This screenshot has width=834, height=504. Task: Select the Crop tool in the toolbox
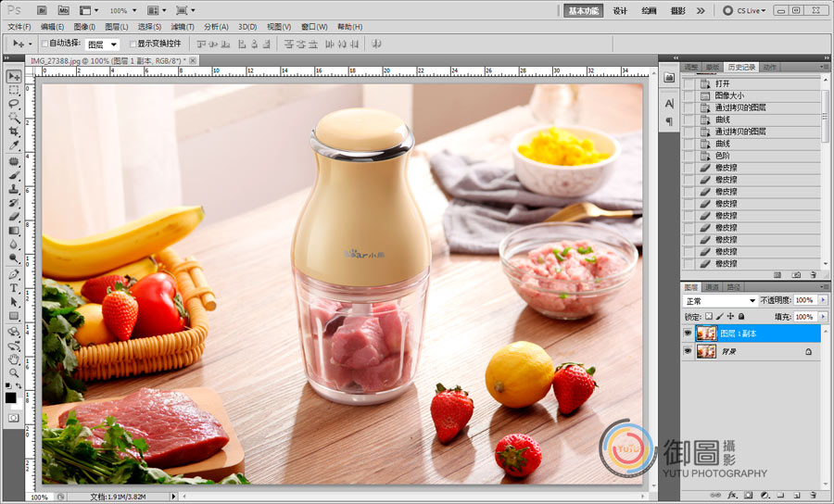tap(14, 132)
